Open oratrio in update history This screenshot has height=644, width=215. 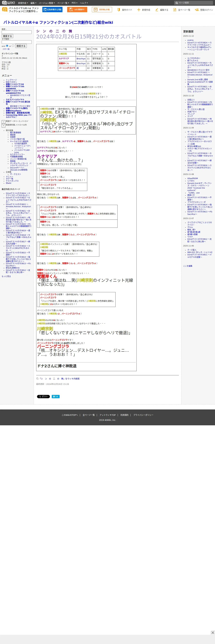pos(190,40)
